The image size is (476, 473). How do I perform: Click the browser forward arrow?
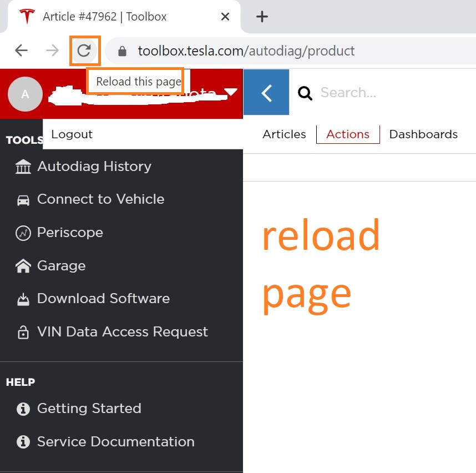click(x=53, y=51)
